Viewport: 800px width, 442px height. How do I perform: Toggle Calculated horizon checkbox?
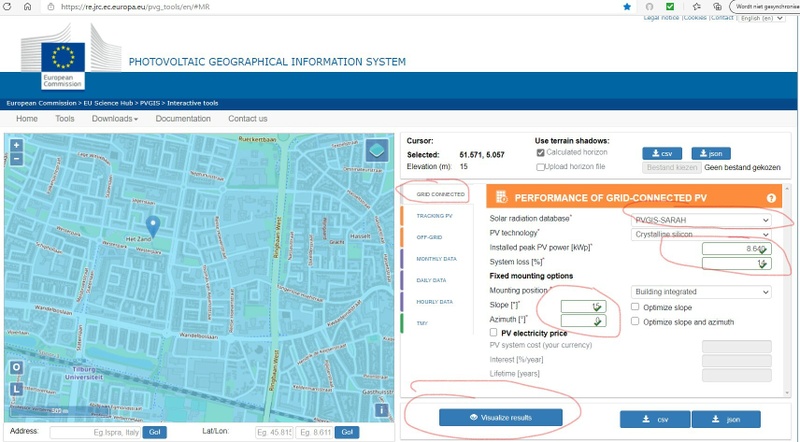(x=540, y=153)
